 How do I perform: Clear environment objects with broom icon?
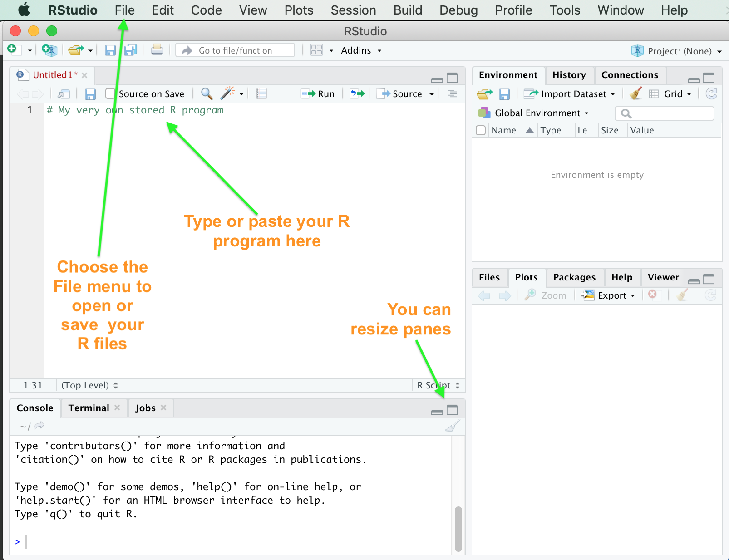[x=636, y=94]
